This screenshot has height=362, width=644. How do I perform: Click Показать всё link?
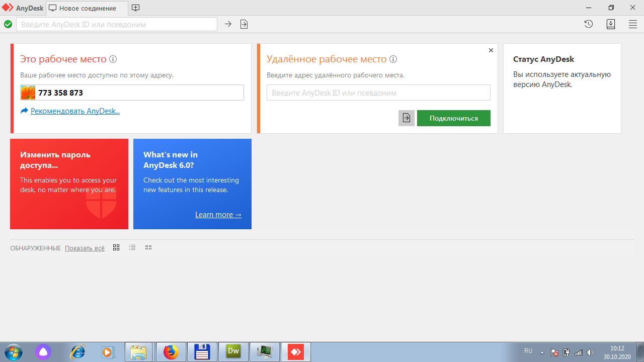[x=85, y=248]
